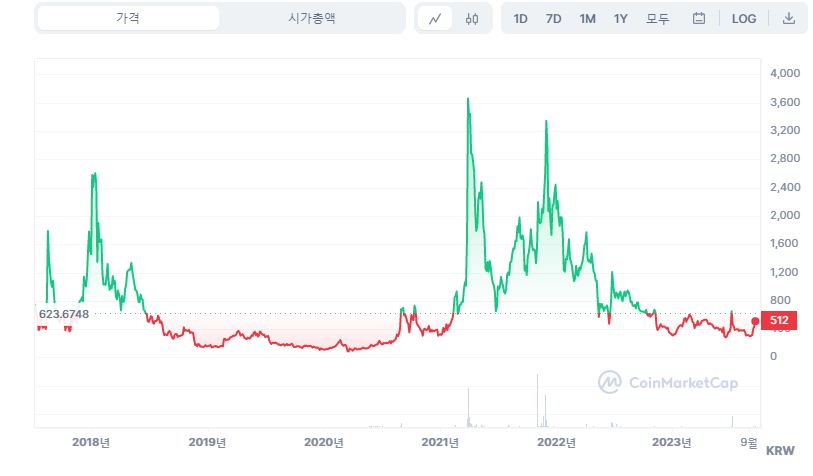Click the 512 current price tag
The width and height of the screenshot is (813, 476).
tap(779, 320)
